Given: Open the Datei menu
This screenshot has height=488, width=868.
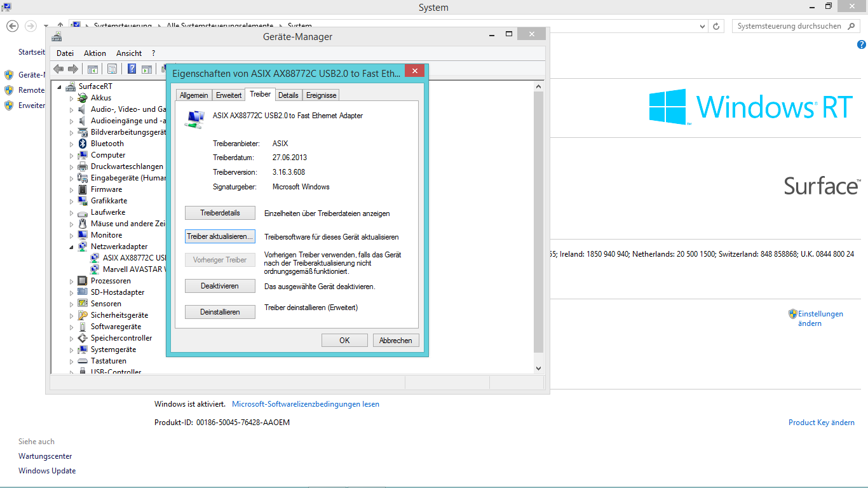Looking at the screenshot, I should pyautogui.click(x=65, y=53).
